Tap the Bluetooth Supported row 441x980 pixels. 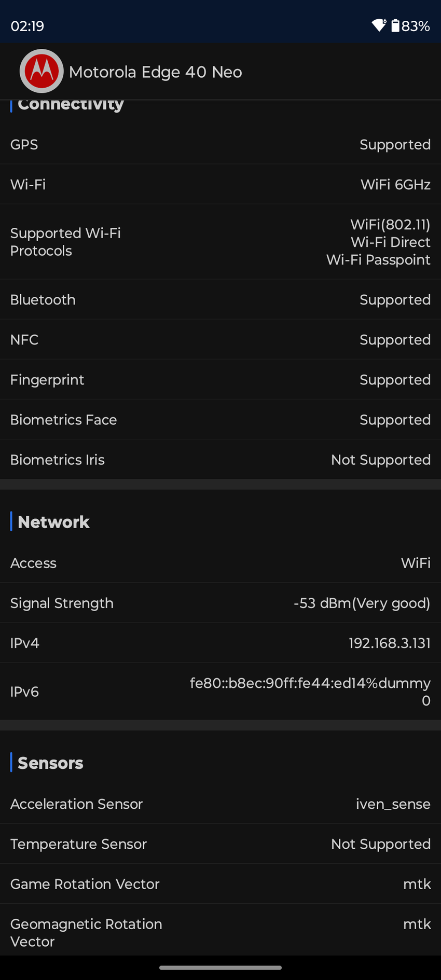pyautogui.click(x=220, y=300)
